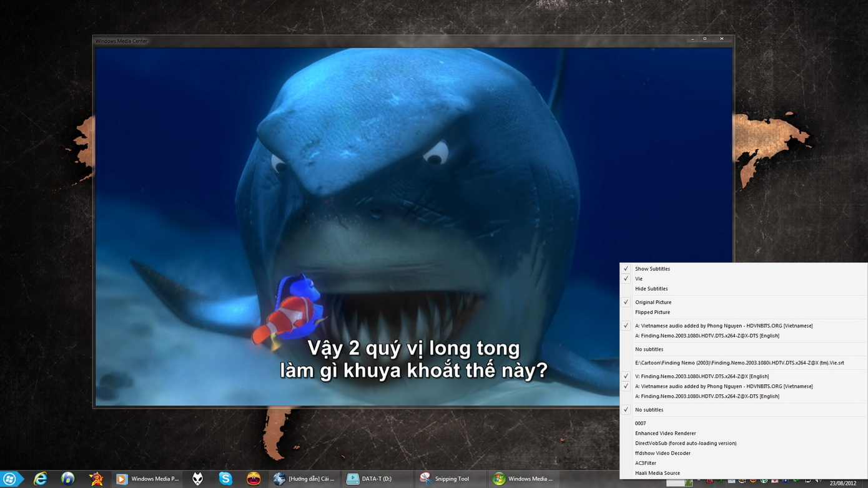Select English audio entry above checked No subtitles
868x488 pixels.
click(x=743, y=396)
